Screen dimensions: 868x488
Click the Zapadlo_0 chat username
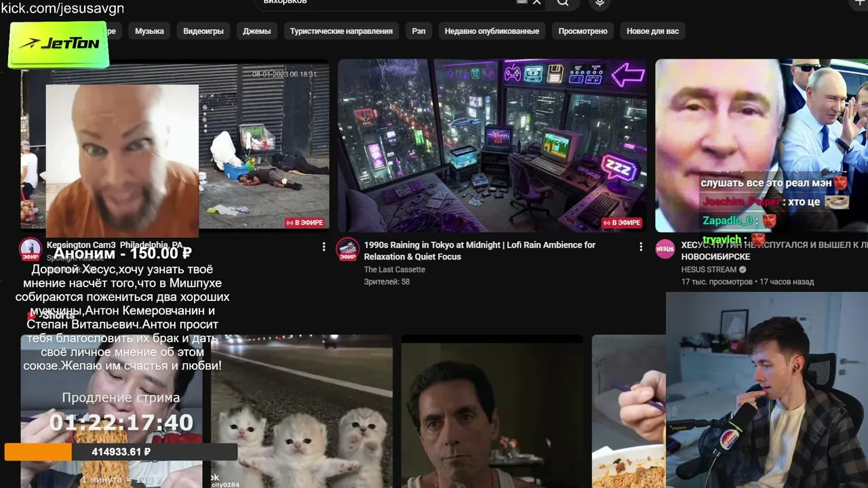728,221
